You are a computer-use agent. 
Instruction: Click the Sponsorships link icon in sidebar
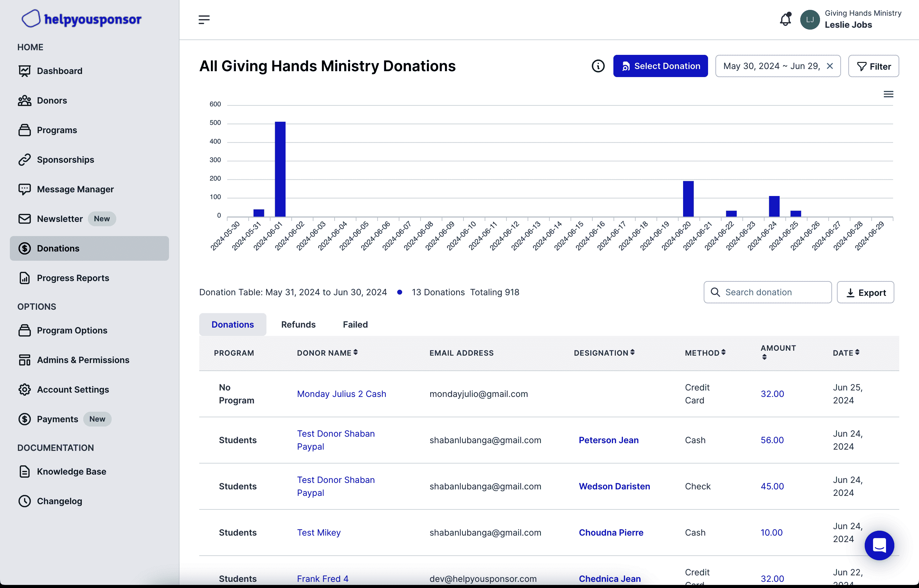pos(24,160)
